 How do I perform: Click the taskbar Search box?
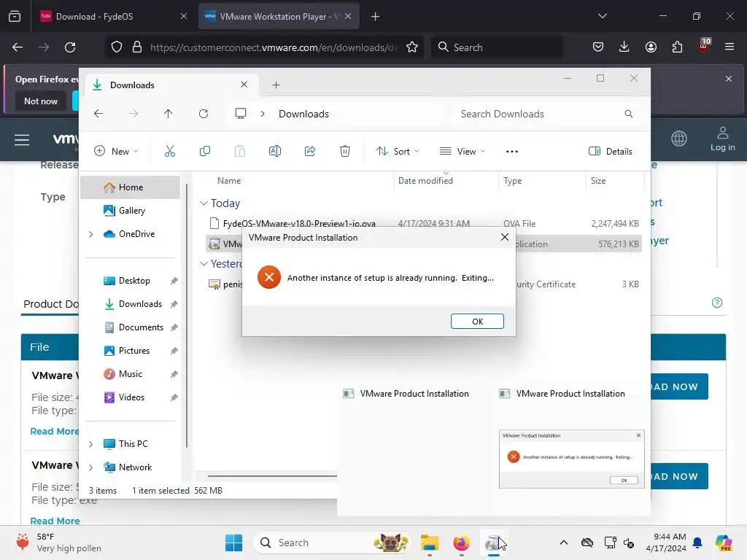[x=332, y=542]
